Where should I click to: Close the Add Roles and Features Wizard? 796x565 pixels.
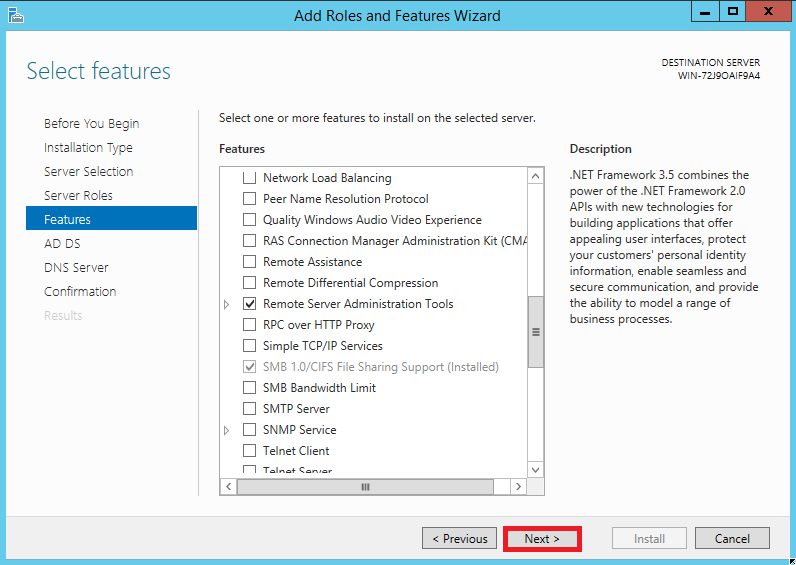[769, 12]
